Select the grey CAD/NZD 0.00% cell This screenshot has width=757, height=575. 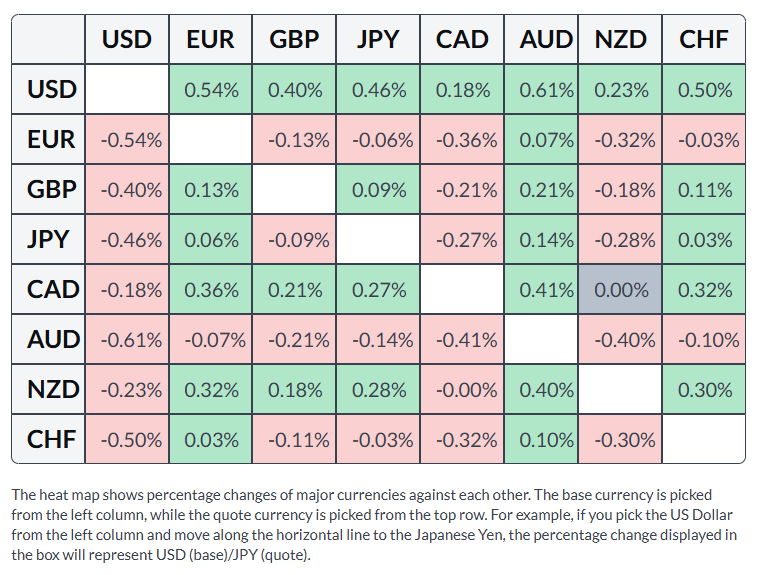[620, 290]
